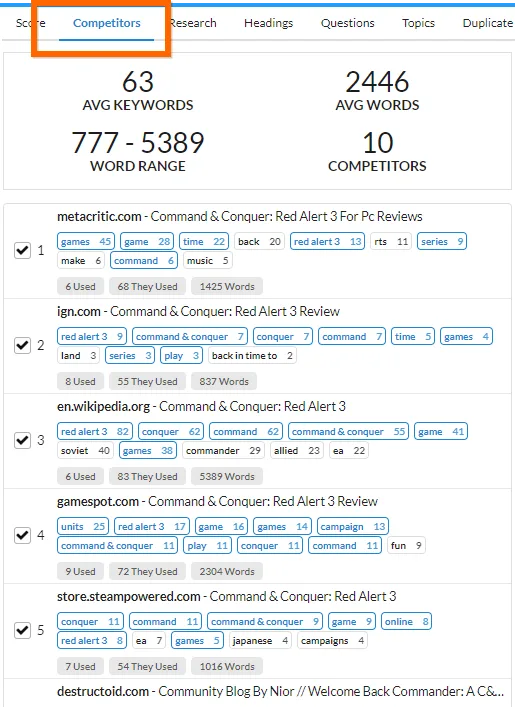Click the '5389 Words' badge for Wikipedia
This screenshot has width=515, height=707.
coord(227,476)
